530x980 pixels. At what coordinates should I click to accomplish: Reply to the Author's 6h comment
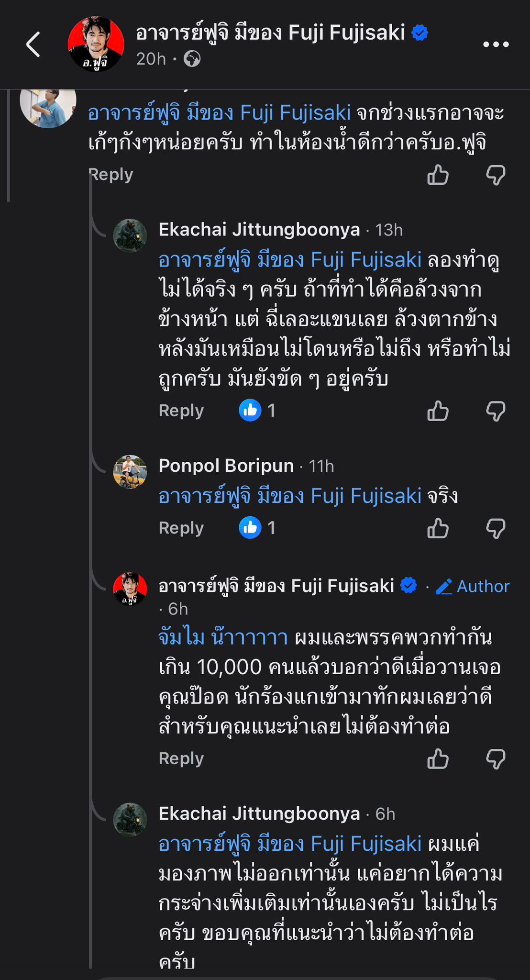pyautogui.click(x=181, y=758)
